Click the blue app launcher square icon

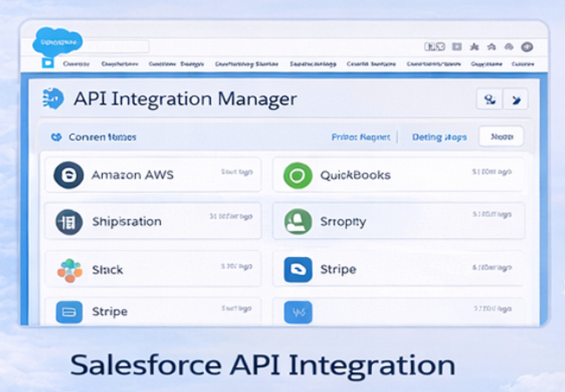pos(48,63)
